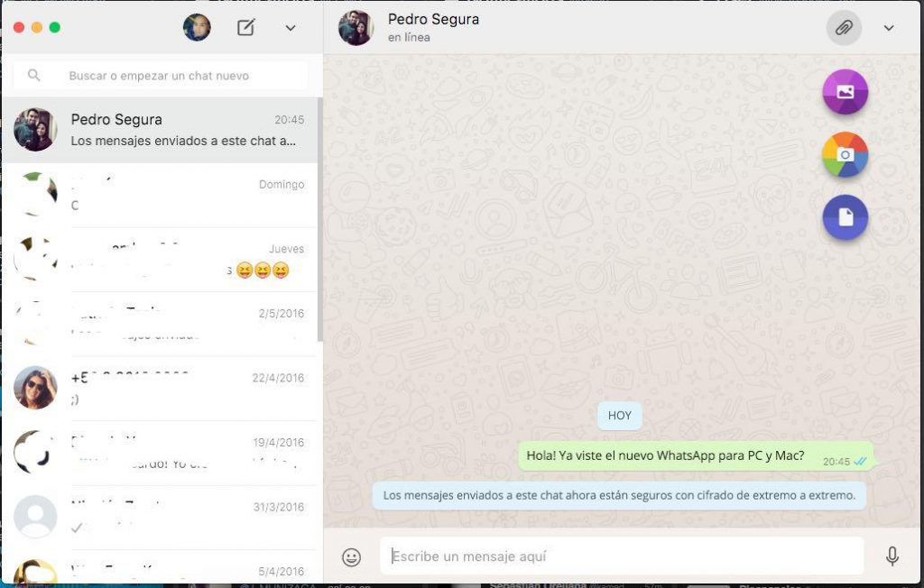Attach a document with blue file icon
This screenshot has height=588, width=924.
point(845,217)
